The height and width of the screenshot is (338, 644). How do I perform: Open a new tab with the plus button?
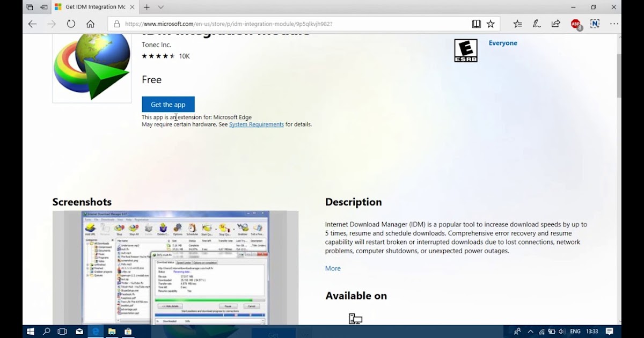(x=147, y=7)
